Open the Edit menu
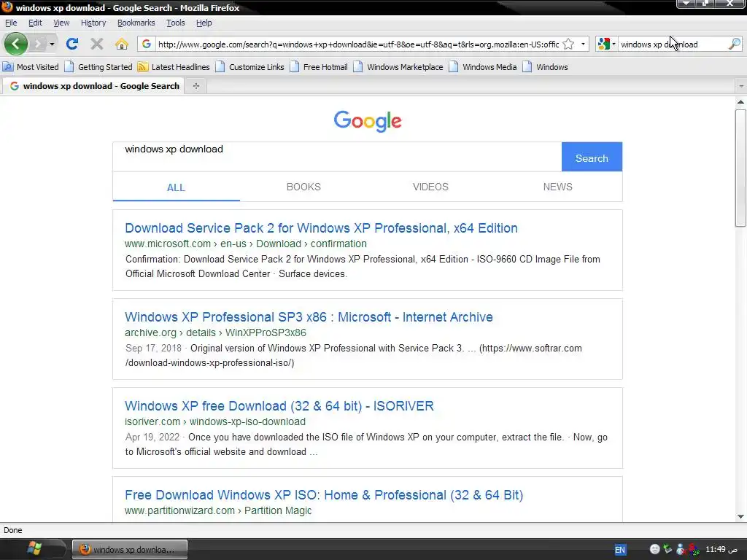 [35, 23]
